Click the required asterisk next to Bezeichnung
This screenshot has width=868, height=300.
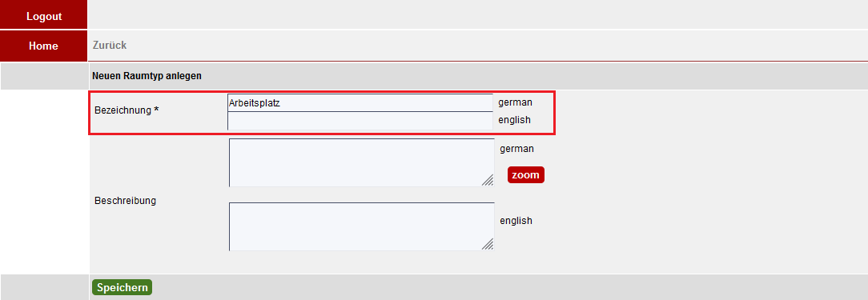click(x=156, y=110)
